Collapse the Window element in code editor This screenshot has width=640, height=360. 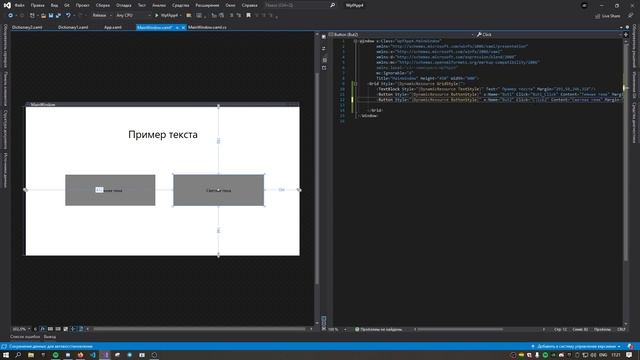(356, 41)
